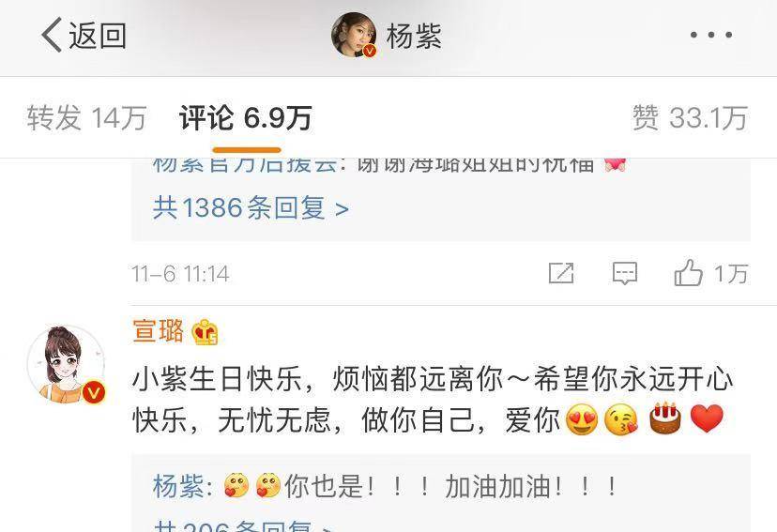Tap the verified V badge on 宣璐's avatar
Screen dimensions: 777x532
(x=94, y=393)
